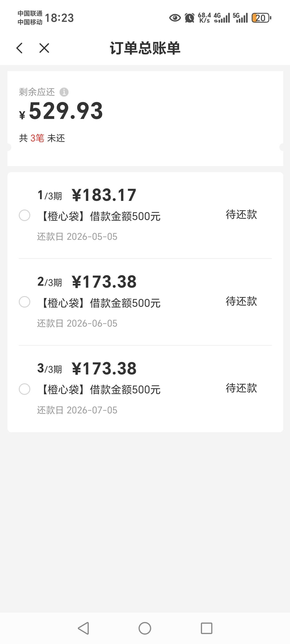Tap the alarm clock status icon

pyautogui.click(x=189, y=18)
